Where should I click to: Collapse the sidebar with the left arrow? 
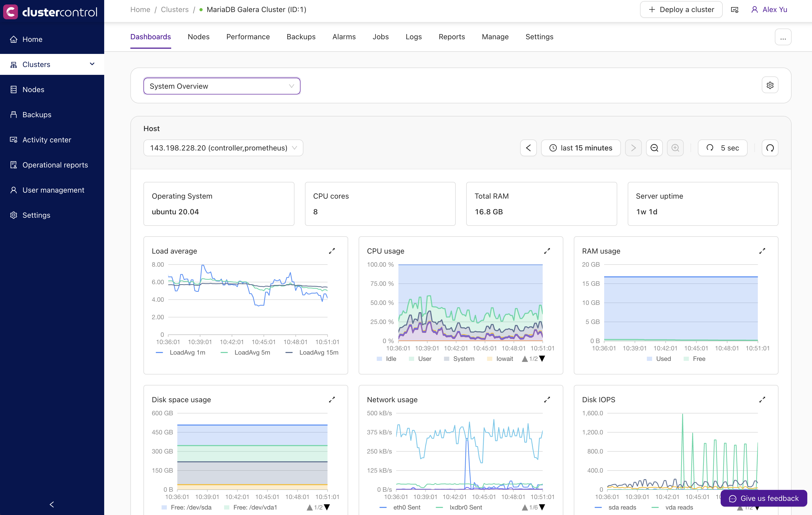pos(52,504)
